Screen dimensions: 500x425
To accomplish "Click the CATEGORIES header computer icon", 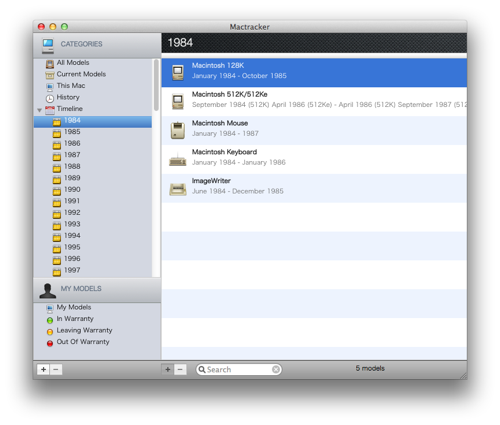I will [x=48, y=46].
